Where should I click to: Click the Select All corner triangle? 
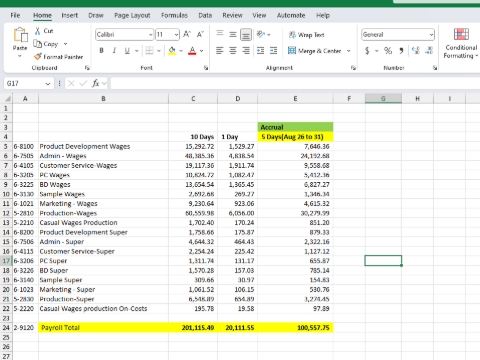[7, 99]
